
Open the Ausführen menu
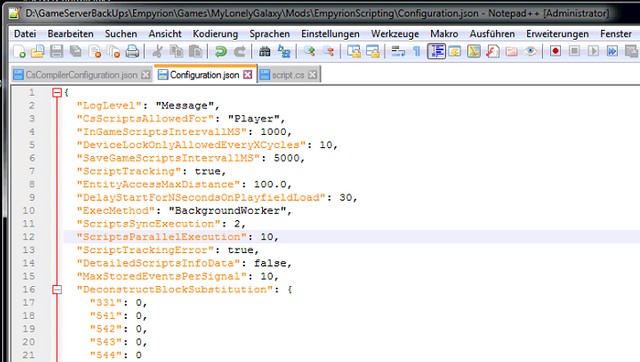coord(492,34)
